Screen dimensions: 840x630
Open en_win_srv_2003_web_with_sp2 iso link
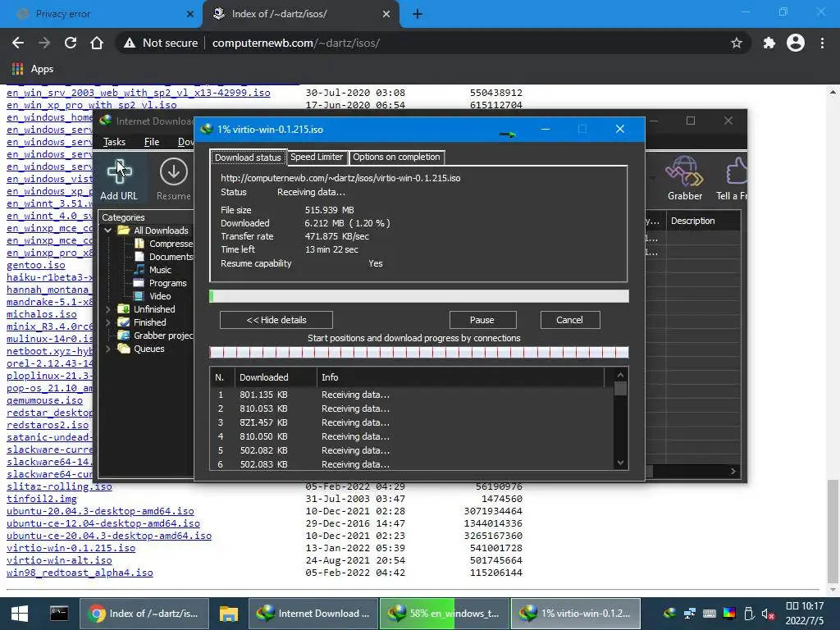click(138, 93)
